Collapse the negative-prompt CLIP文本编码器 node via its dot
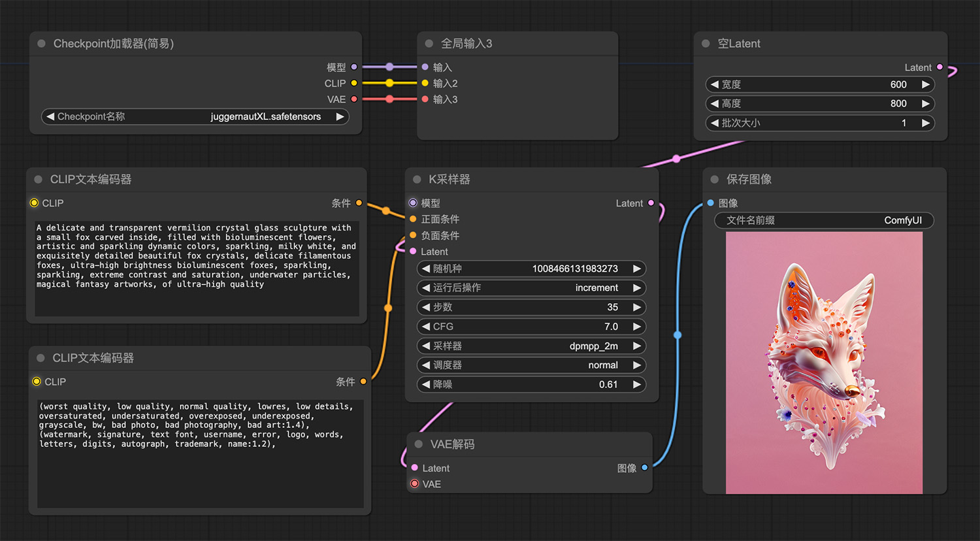The width and height of the screenshot is (980, 541). 41,358
